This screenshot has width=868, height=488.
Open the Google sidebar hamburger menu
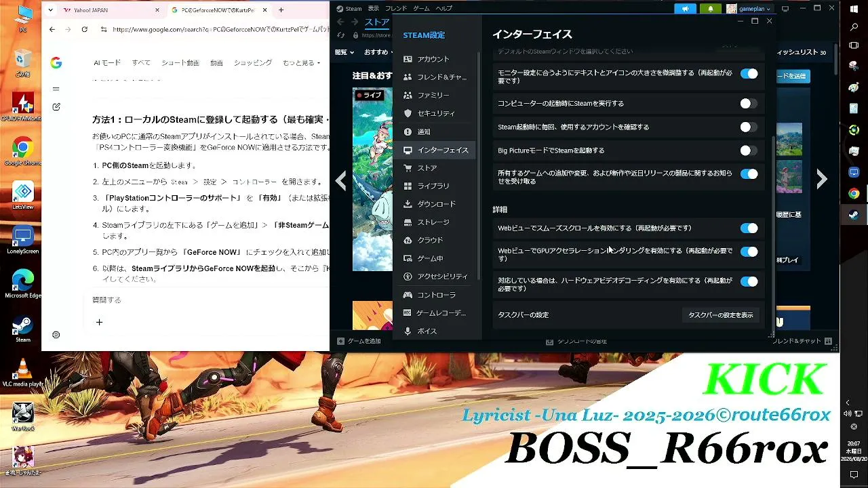coord(56,89)
